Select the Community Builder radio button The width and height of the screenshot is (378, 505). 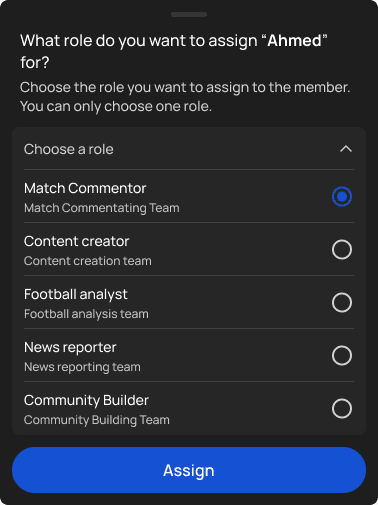click(x=342, y=409)
